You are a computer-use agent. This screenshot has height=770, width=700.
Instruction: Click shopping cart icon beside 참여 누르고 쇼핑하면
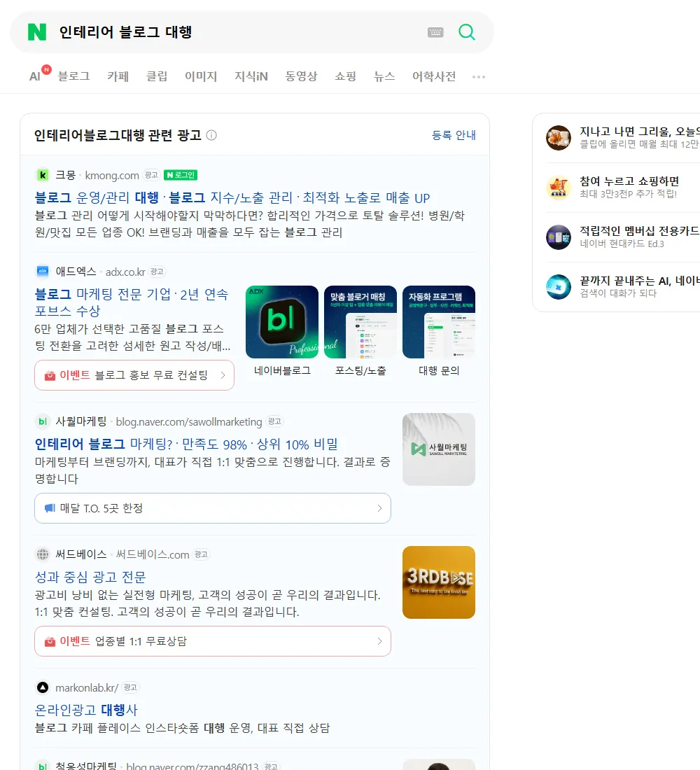pos(559,187)
